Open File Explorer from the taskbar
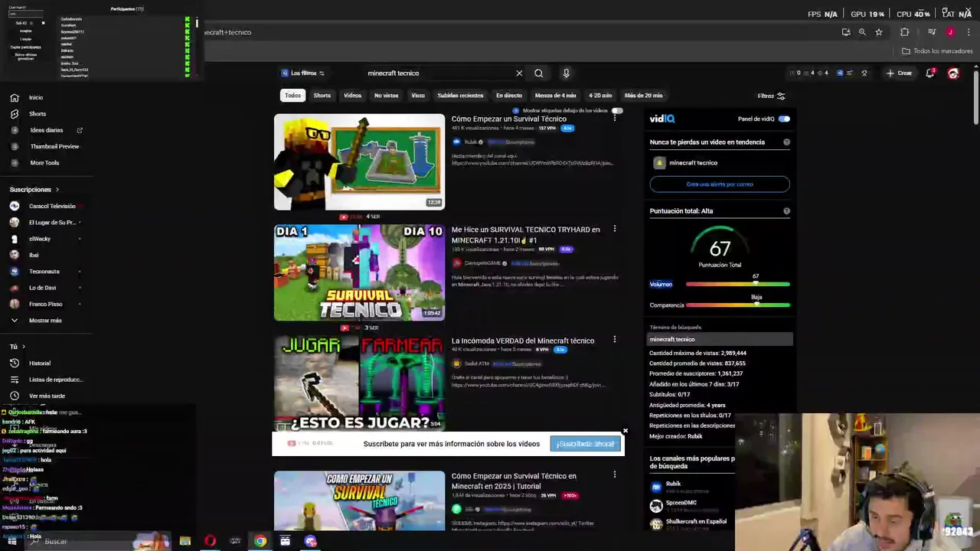The image size is (980, 551). (185, 541)
